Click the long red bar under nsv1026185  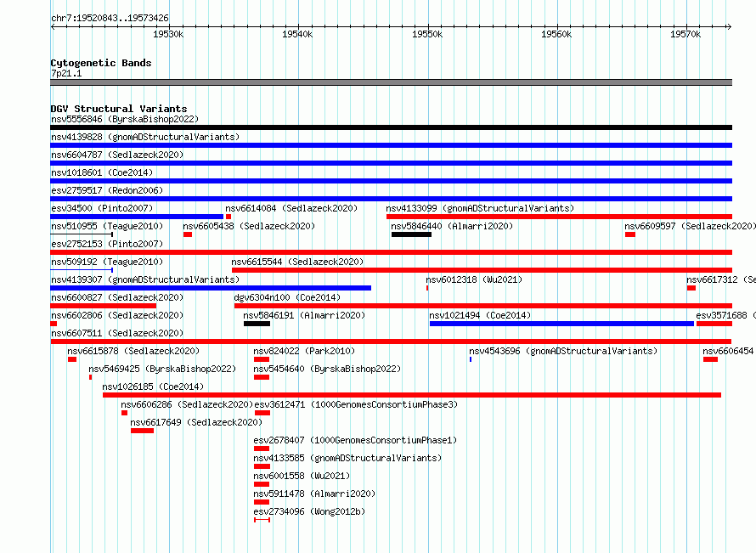click(x=412, y=395)
